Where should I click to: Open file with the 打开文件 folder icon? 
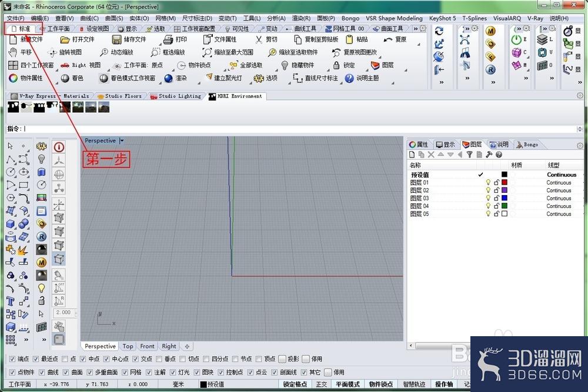click(65, 39)
